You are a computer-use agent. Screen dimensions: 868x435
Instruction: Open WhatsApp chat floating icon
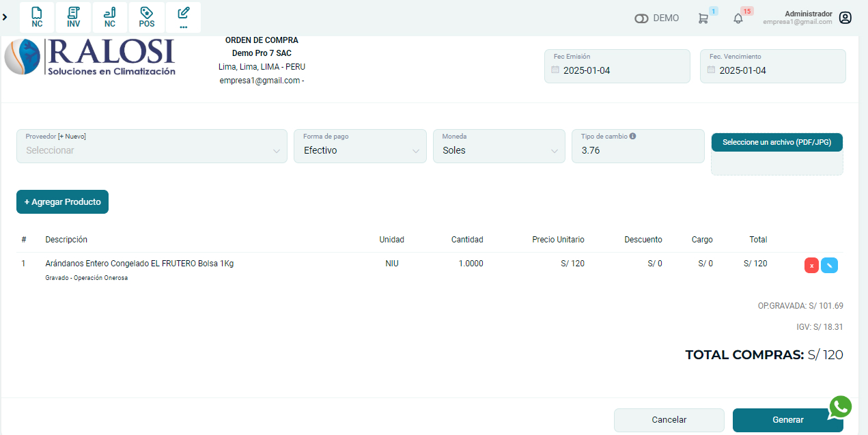[x=840, y=407]
